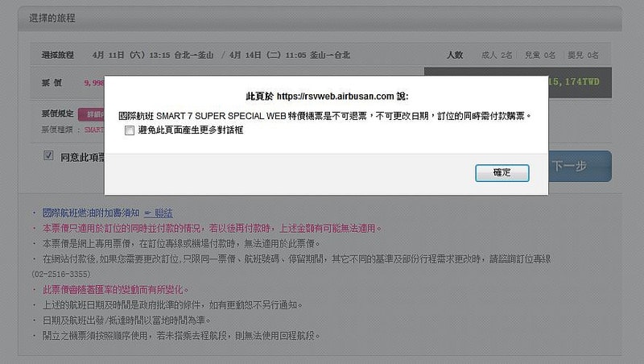644x364 pixels.
Task: Click the 確定 button in the dialog
Action: [501, 172]
